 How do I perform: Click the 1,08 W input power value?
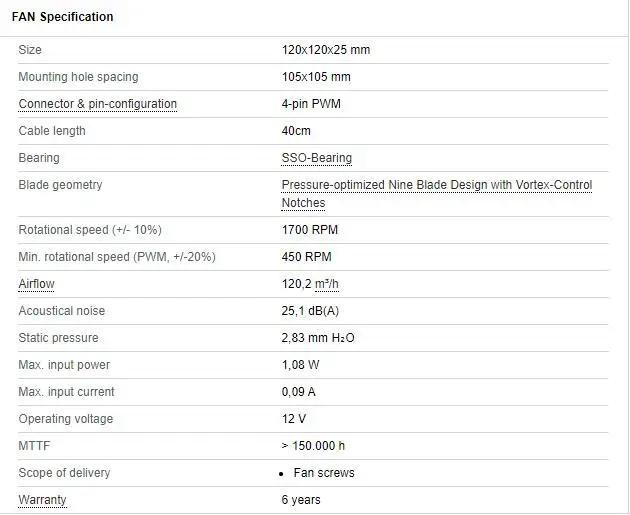303,365
